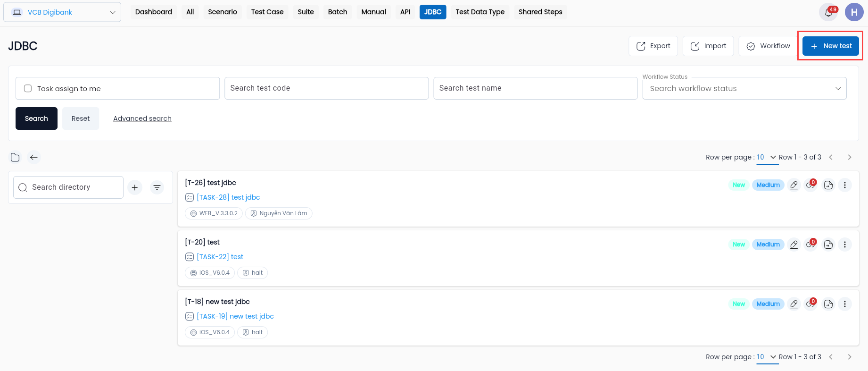Click the back arrow icon beside folder
Image resolution: width=868 pixels, height=371 pixels.
(34, 157)
